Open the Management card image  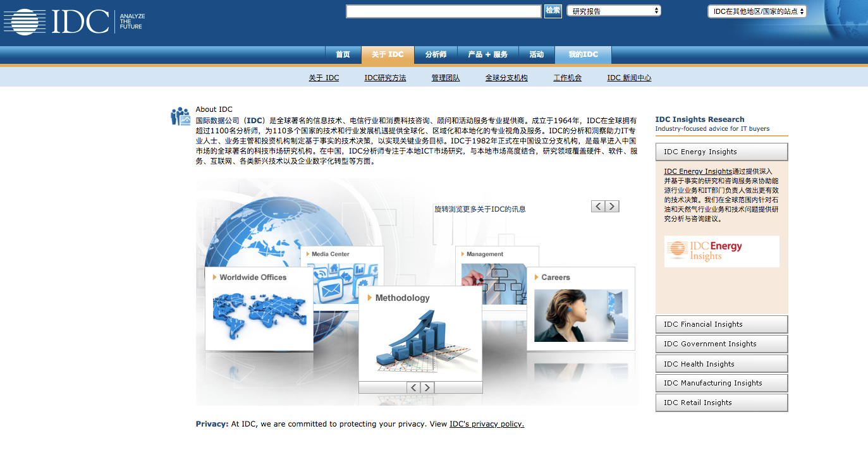pyautogui.click(x=494, y=283)
